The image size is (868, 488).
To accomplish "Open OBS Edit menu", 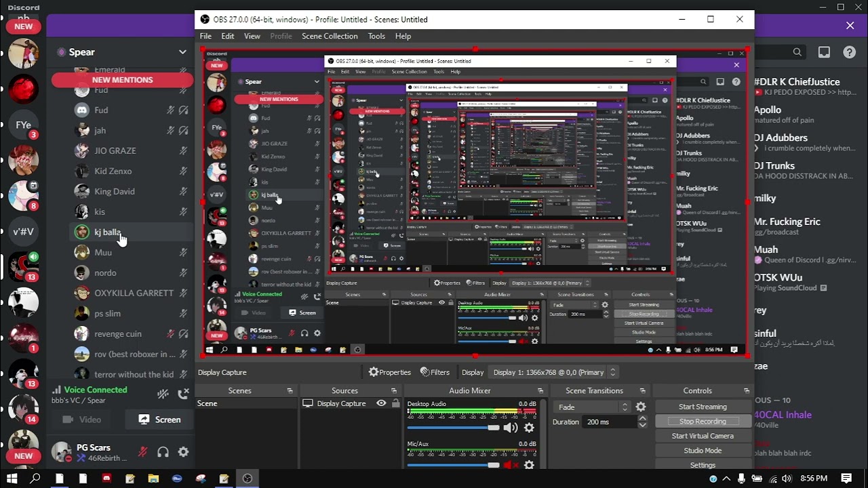I will click(228, 36).
